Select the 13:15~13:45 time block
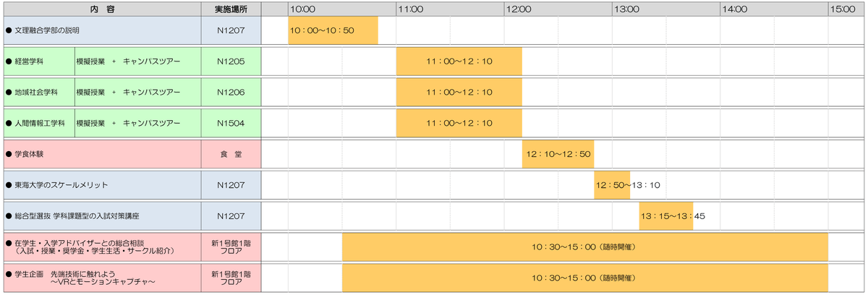868x295 pixels. [x=665, y=216]
